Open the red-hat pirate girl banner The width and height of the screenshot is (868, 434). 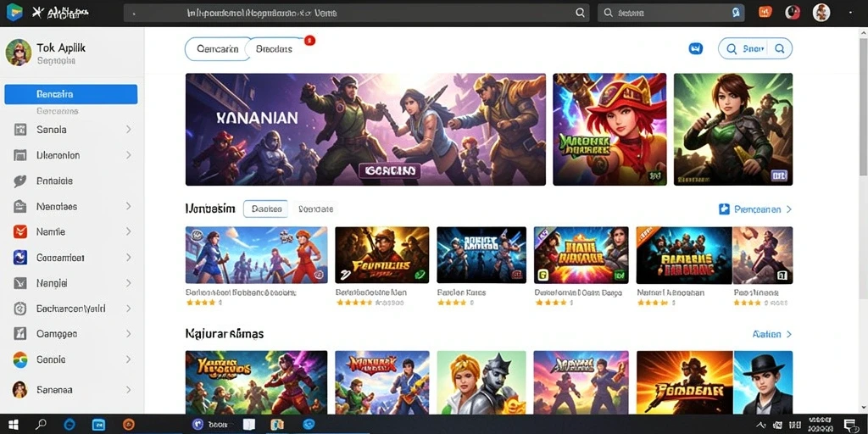click(x=609, y=129)
